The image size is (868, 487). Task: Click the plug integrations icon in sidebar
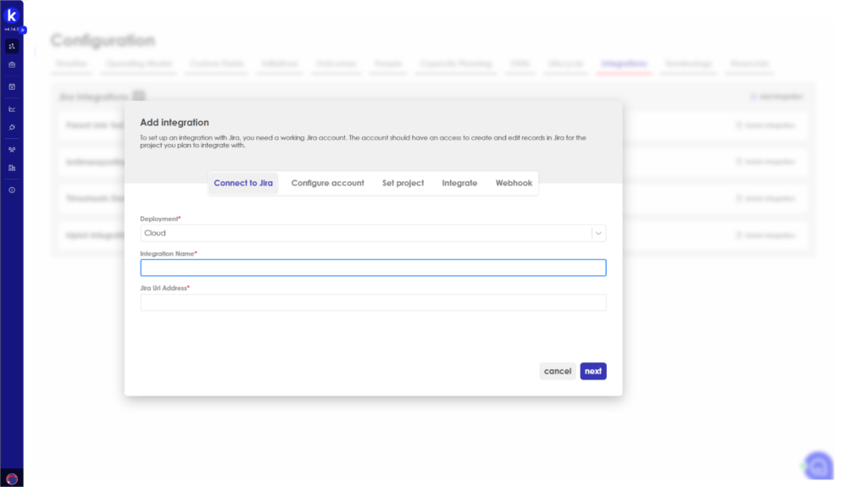pyautogui.click(x=12, y=127)
